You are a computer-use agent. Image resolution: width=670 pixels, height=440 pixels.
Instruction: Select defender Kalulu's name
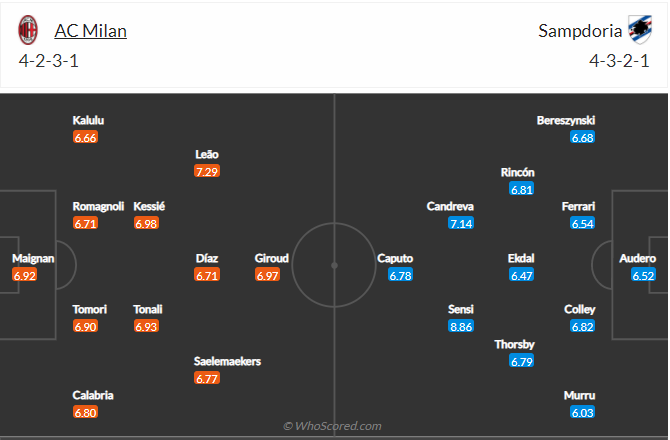click(x=88, y=120)
